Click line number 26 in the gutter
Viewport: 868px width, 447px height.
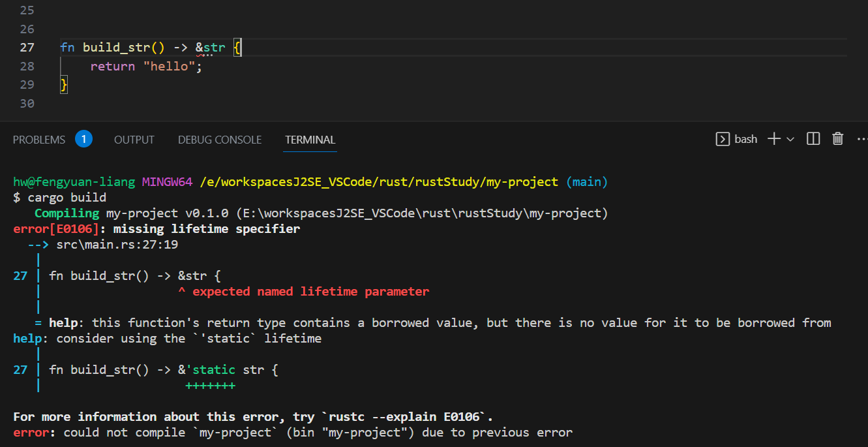click(x=27, y=29)
